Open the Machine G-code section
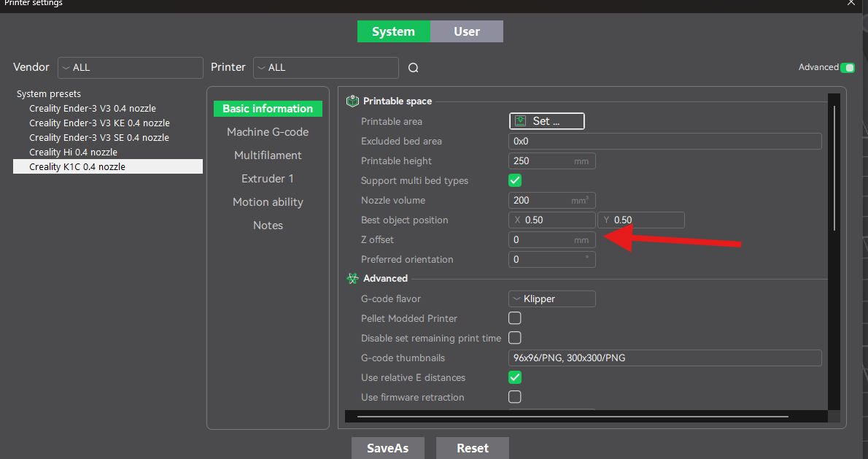 pos(268,132)
